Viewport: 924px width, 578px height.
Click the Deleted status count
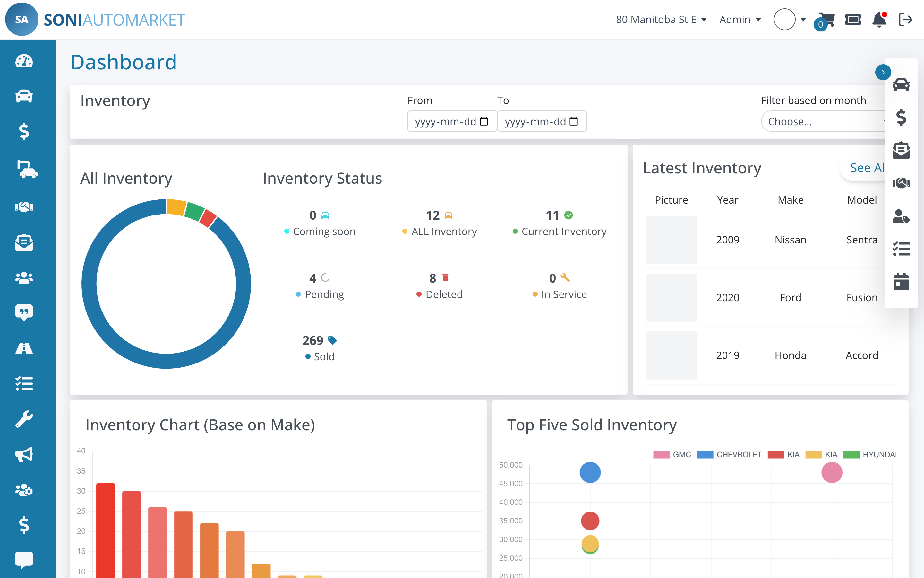(432, 278)
